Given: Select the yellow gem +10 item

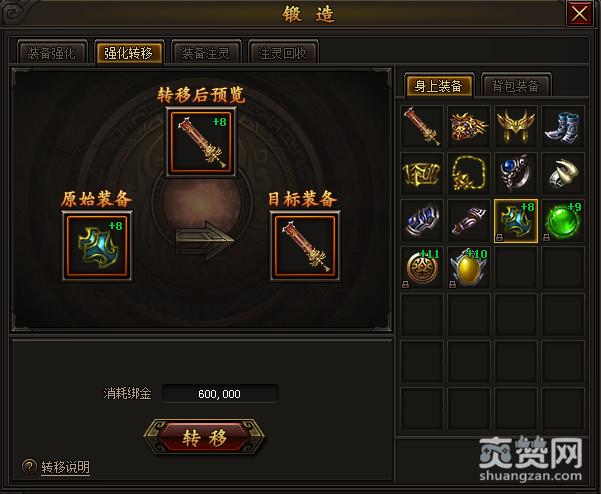Looking at the screenshot, I should pyautogui.click(x=468, y=268).
